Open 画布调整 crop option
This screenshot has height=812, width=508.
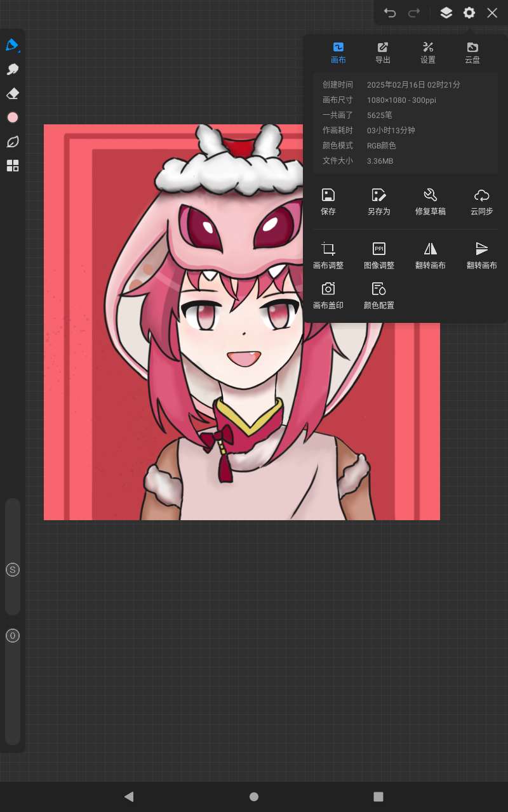(x=328, y=256)
